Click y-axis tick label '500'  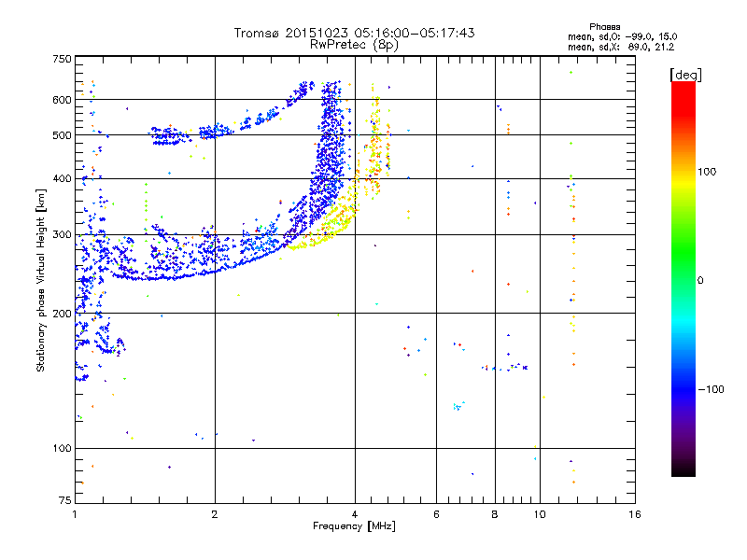[62, 135]
